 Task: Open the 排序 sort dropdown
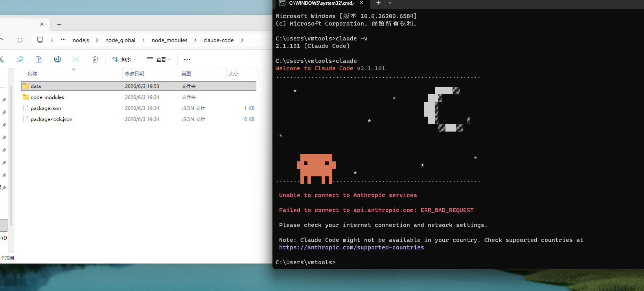pos(124,59)
